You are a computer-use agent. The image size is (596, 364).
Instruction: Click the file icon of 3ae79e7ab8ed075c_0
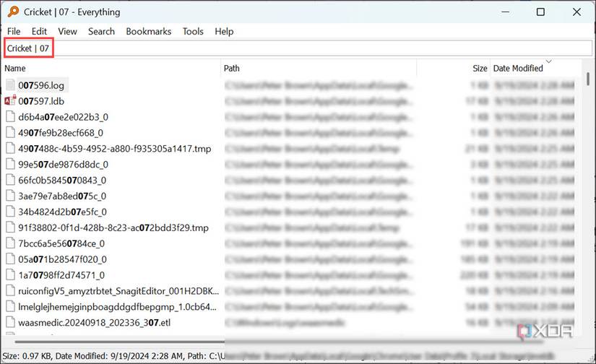pyautogui.click(x=10, y=196)
